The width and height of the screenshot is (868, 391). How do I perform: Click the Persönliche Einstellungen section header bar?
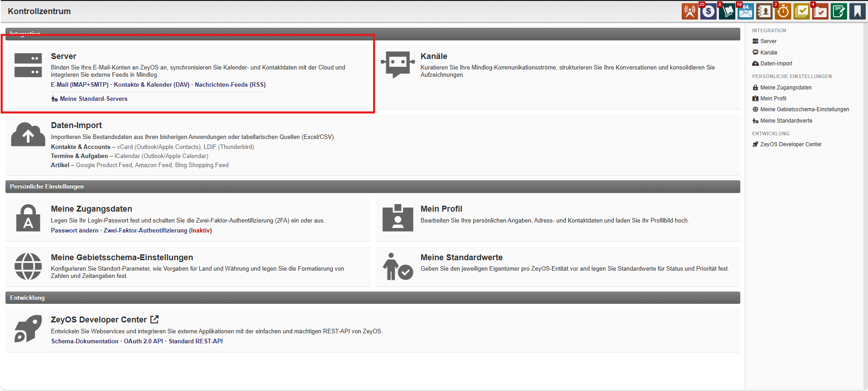click(x=373, y=187)
